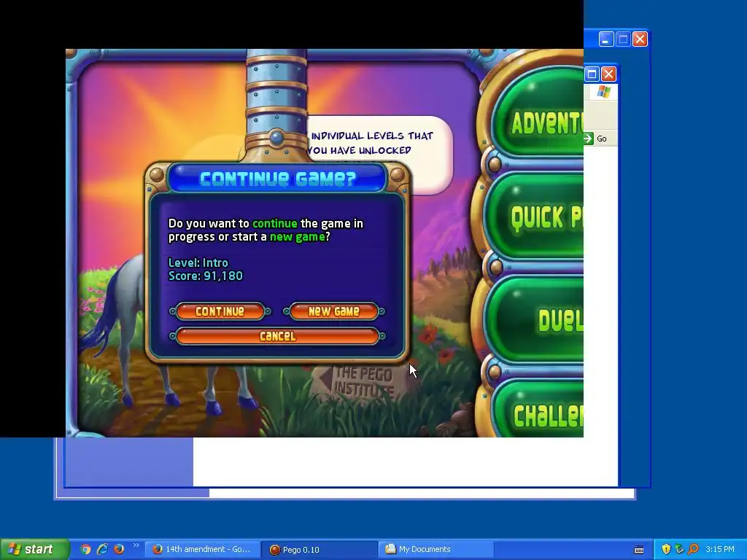
Task: Cancel the Continue Game dialog
Action: pyautogui.click(x=277, y=336)
